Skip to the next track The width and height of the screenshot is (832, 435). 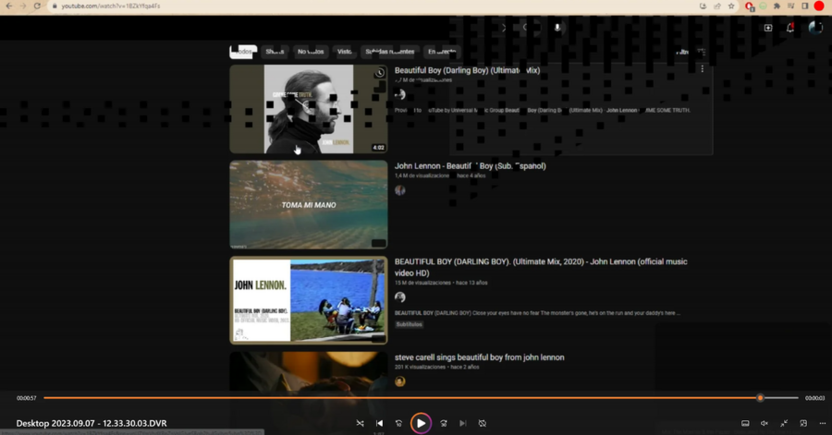[463, 423]
